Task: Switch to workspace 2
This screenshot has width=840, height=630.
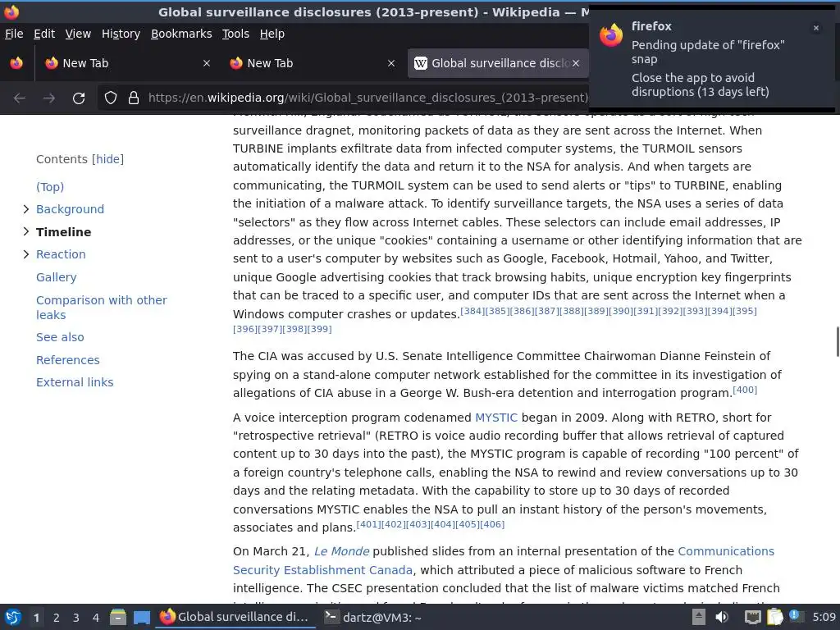Action: point(57,618)
